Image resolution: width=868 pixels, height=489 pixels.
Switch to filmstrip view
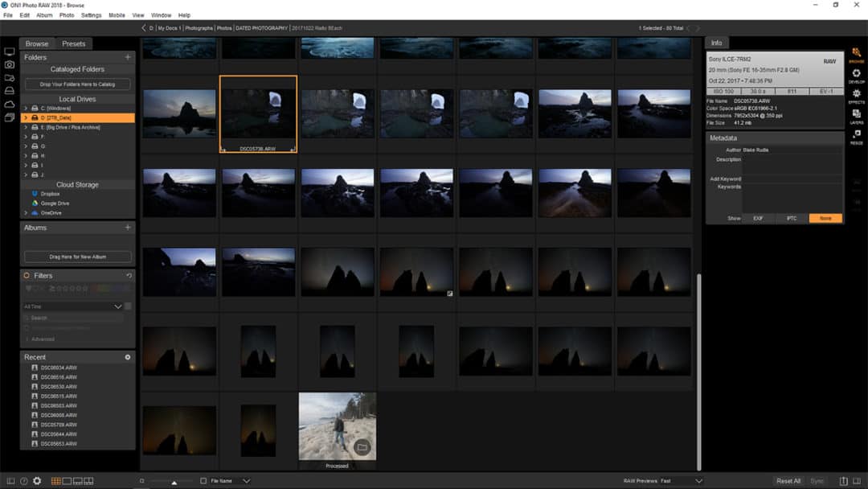click(78, 481)
